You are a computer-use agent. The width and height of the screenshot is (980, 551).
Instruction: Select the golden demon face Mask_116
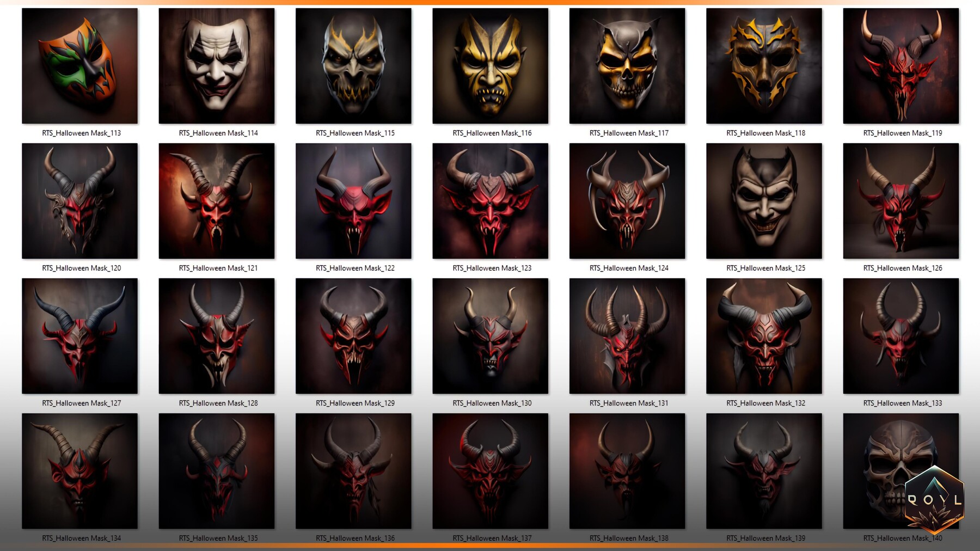point(489,66)
